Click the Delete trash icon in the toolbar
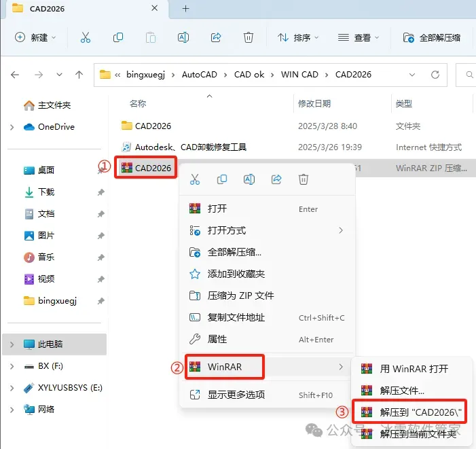 249,37
